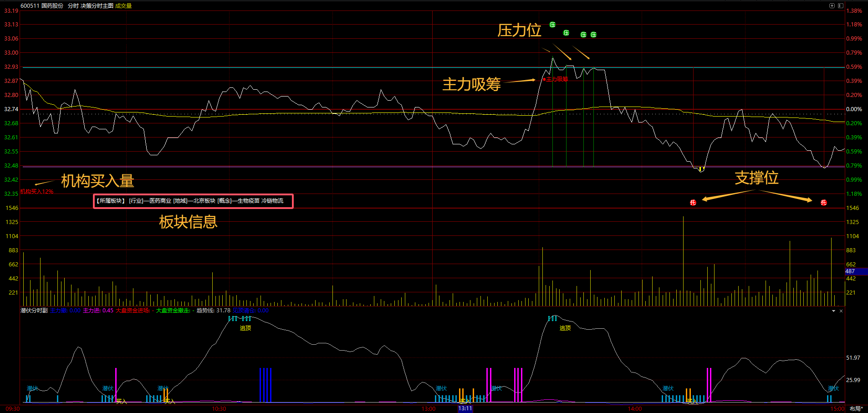Viewport: 868px width, 413px height.
Task: Click the 15:00 time axis label
Action: [837, 409]
